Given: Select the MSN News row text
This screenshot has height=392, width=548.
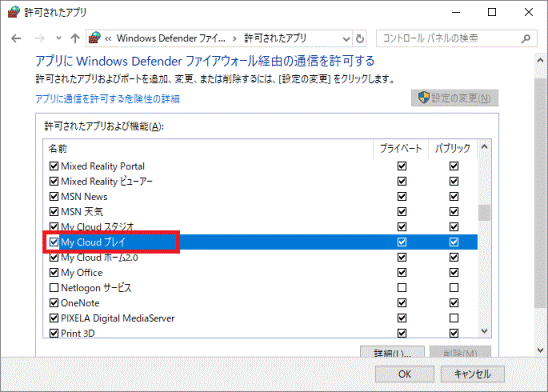Looking at the screenshot, I should [x=84, y=196].
